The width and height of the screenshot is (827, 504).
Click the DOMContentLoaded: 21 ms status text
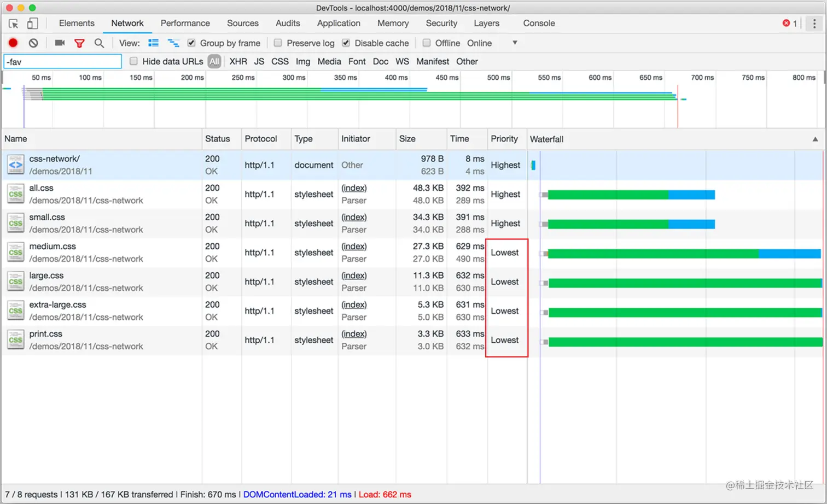(x=297, y=494)
